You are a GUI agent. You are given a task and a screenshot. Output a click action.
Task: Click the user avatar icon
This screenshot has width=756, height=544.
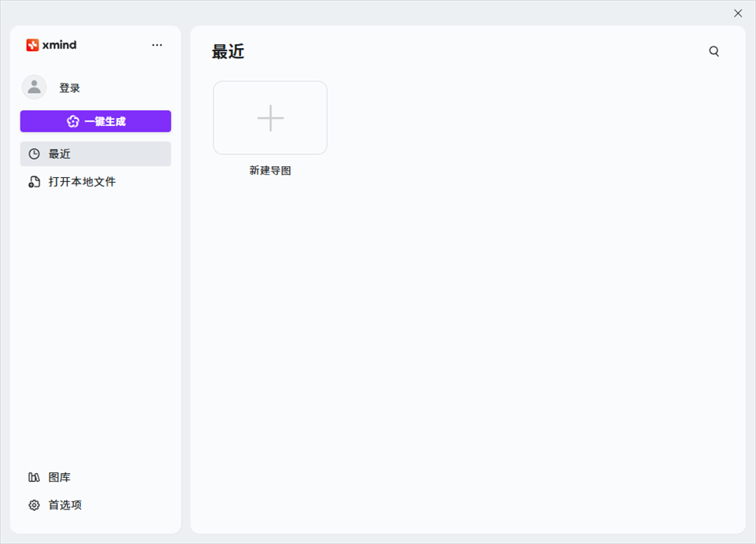pos(34,87)
